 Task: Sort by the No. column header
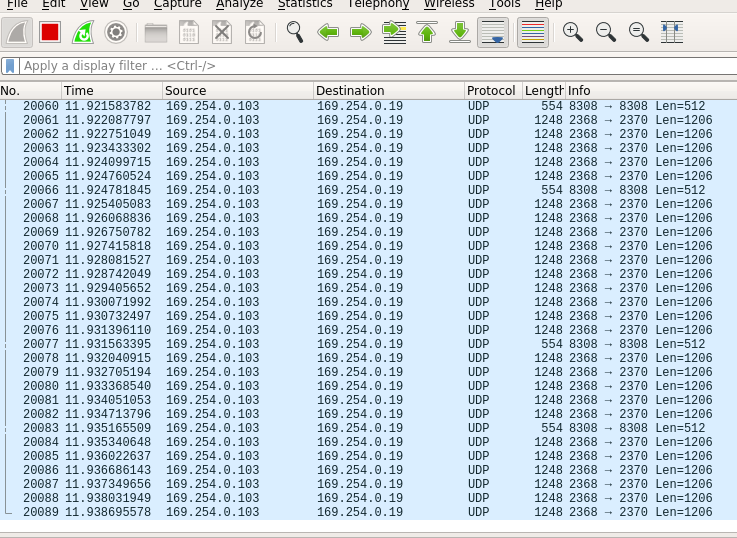click(31, 90)
